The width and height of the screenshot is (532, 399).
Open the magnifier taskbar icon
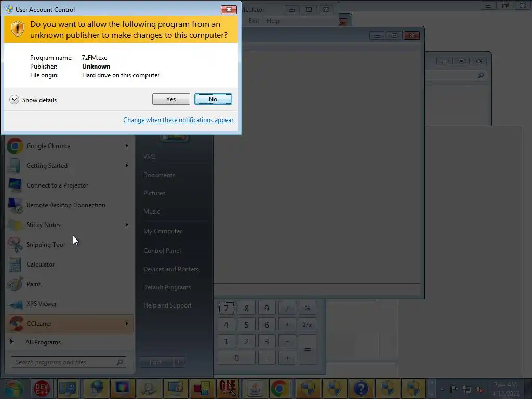148,389
